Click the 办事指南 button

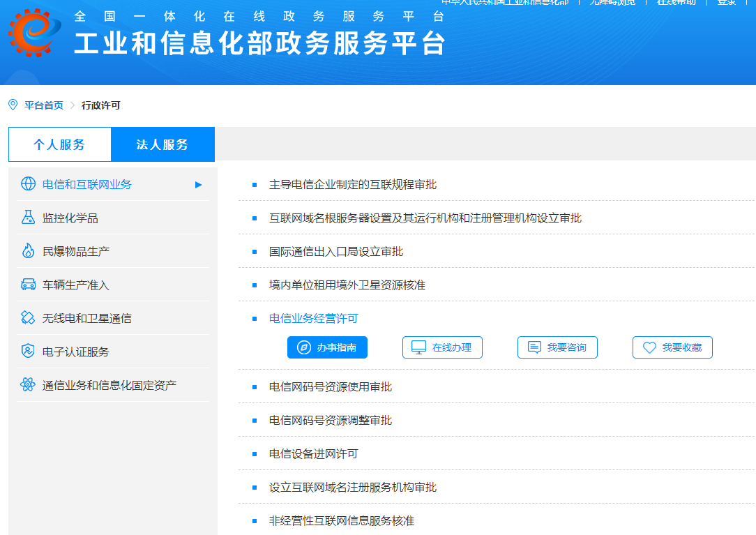pyautogui.click(x=327, y=347)
